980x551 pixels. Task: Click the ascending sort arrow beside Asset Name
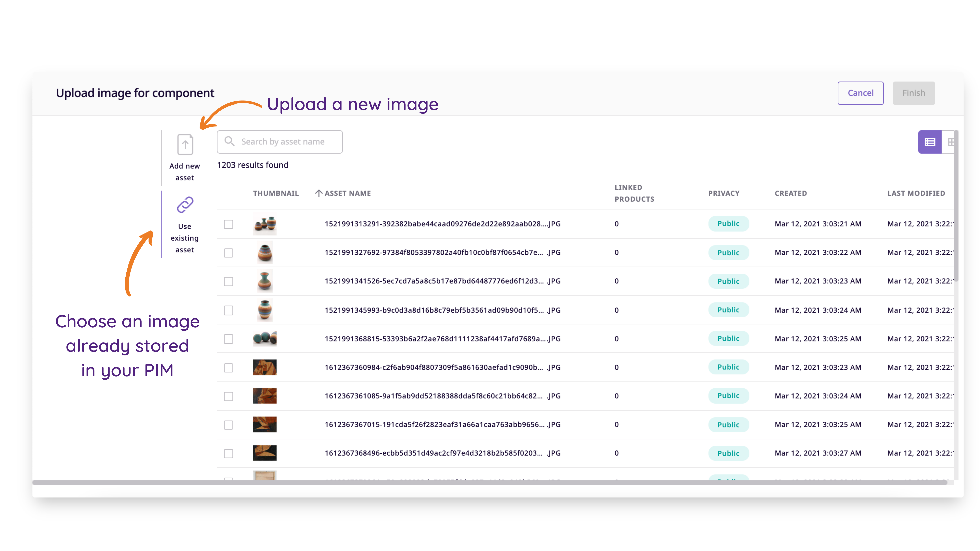[x=318, y=193]
